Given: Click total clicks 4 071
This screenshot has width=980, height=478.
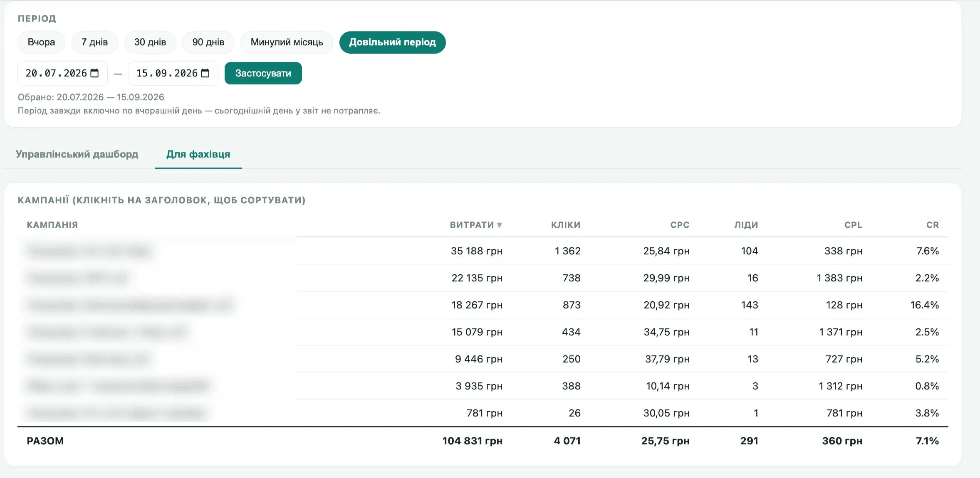Looking at the screenshot, I should [x=567, y=441].
